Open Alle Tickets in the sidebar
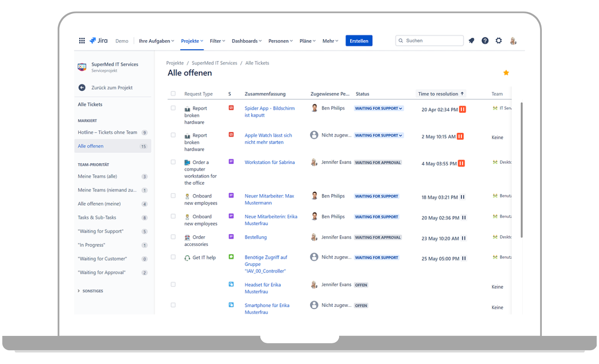Screen dimensions: 599x364 tap(90, 105)
